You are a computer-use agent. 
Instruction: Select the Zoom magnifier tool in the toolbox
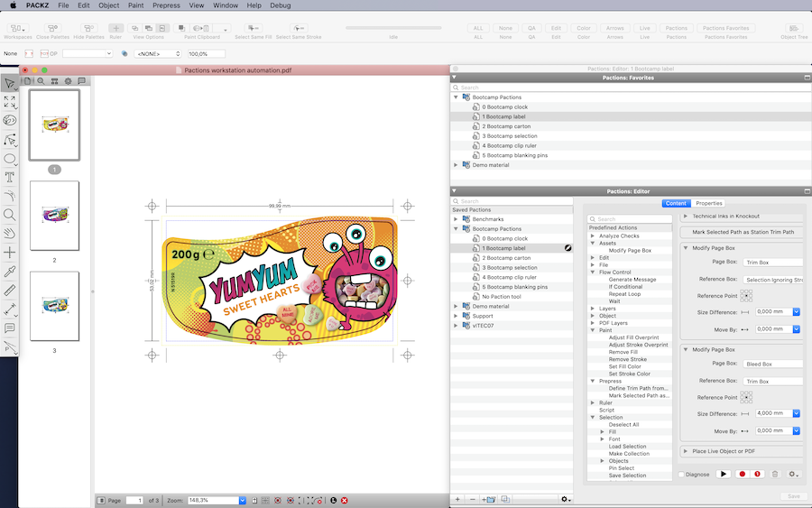click(10, 215)
